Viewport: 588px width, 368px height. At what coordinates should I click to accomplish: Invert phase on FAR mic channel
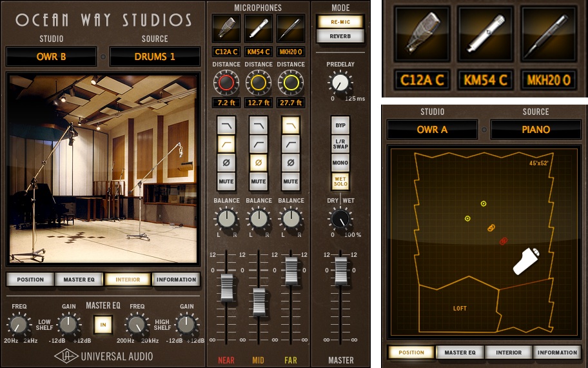coord(291,163)
